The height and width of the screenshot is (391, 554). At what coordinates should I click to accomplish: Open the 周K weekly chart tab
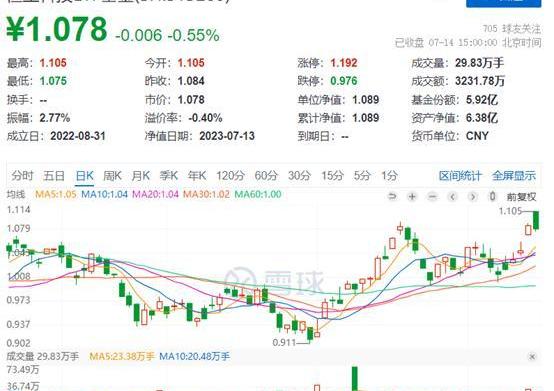point(112,176)
